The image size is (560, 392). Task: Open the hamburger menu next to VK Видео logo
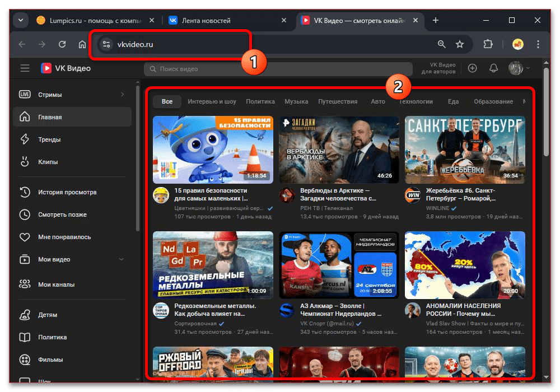pos(25,68)
